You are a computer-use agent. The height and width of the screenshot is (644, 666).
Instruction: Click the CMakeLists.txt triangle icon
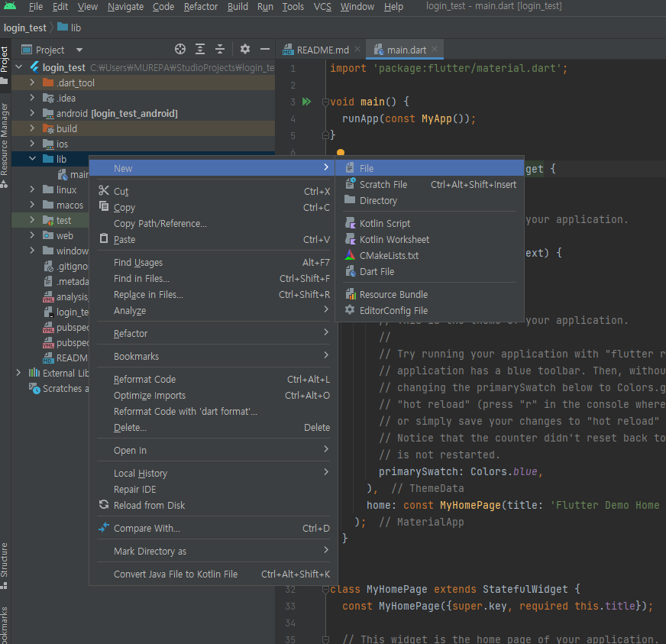click(350, 255)
